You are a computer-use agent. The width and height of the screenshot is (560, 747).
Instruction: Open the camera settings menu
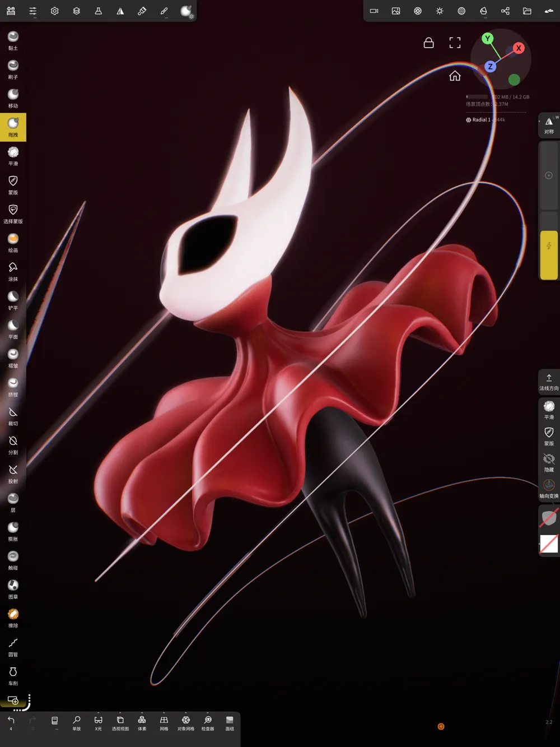(374, 11)
